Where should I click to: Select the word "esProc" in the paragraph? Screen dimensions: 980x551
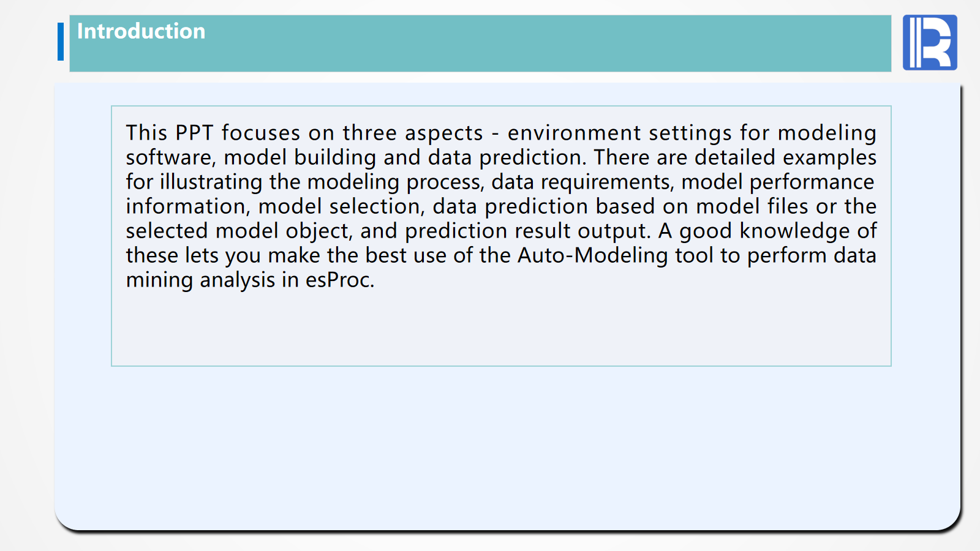pos(339,280)
